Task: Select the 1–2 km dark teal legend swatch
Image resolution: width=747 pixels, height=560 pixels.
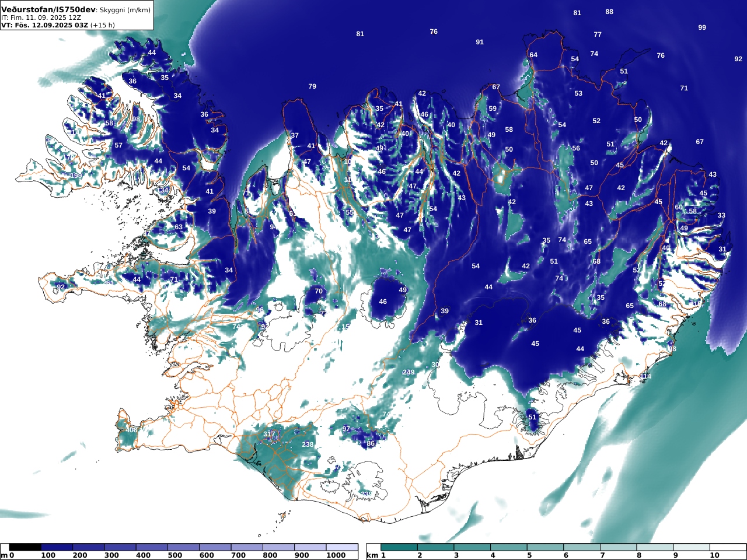Action: 399,547
